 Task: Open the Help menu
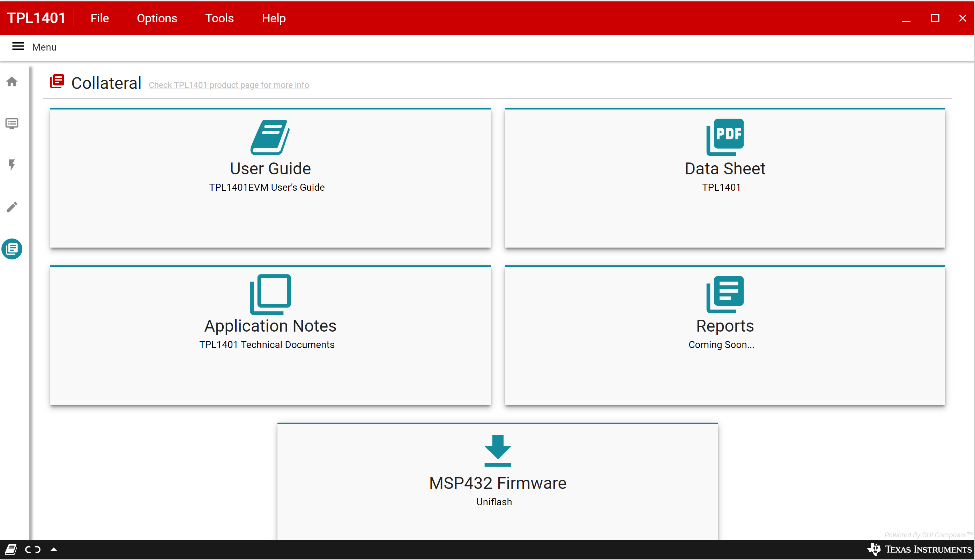pos(273,18)
